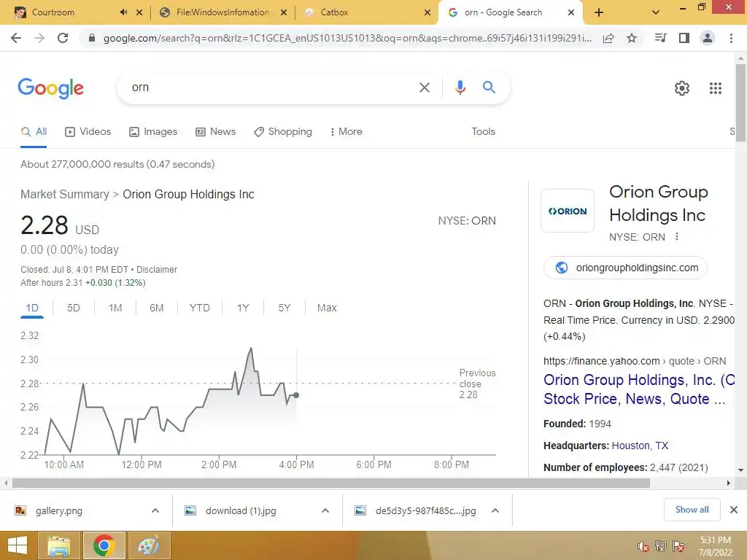Viewport: 747px width, 560px height.
Task: Switch to File:WindowsInfomation tab
Action: click(x=222, y=12)
